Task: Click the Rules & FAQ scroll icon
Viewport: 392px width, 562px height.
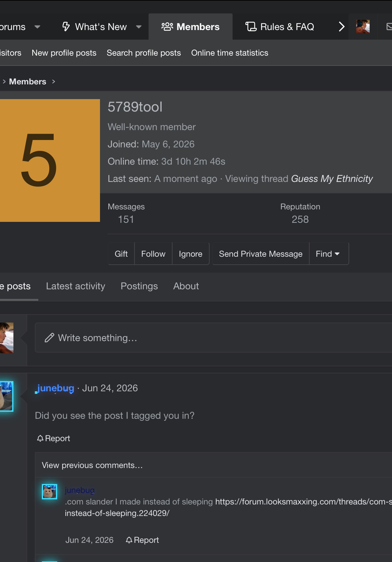Action: (251, 27)
